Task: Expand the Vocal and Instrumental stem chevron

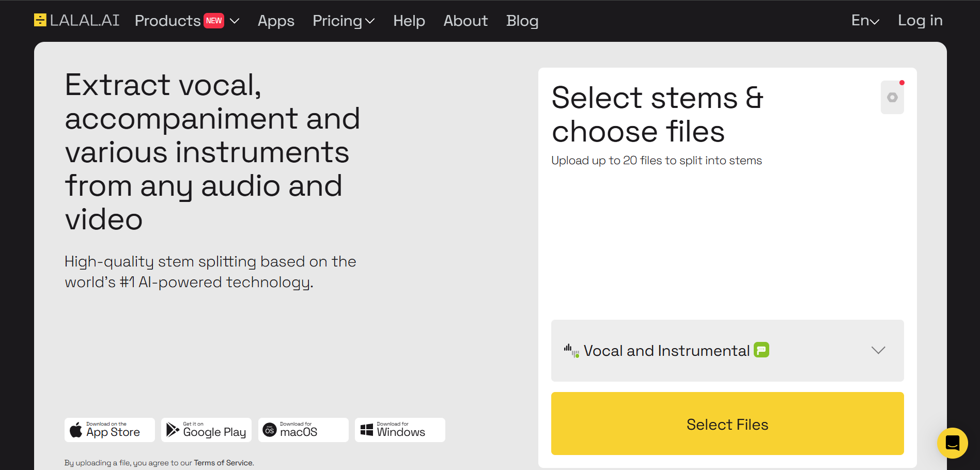Action: pos(878,350)
